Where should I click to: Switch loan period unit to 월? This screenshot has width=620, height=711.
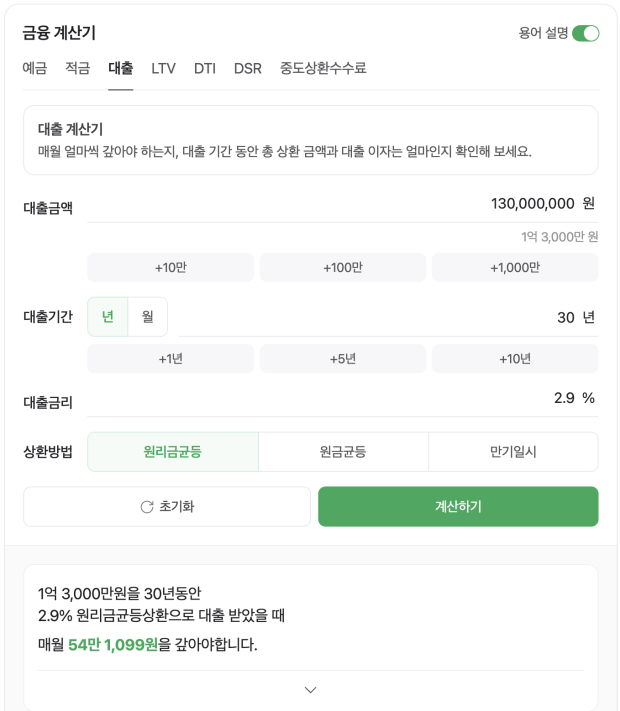[x=148, y=317]
